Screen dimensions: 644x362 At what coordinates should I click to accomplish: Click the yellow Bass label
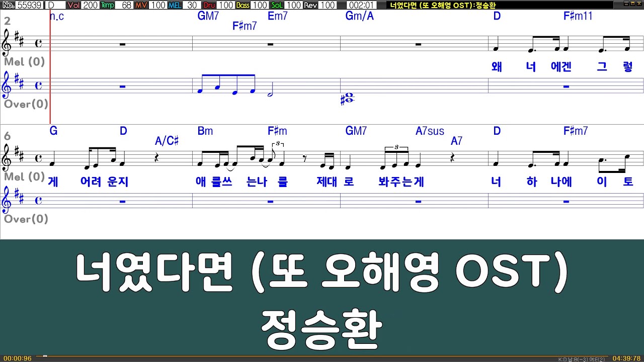pyautogui.click(x=243, y=5)
